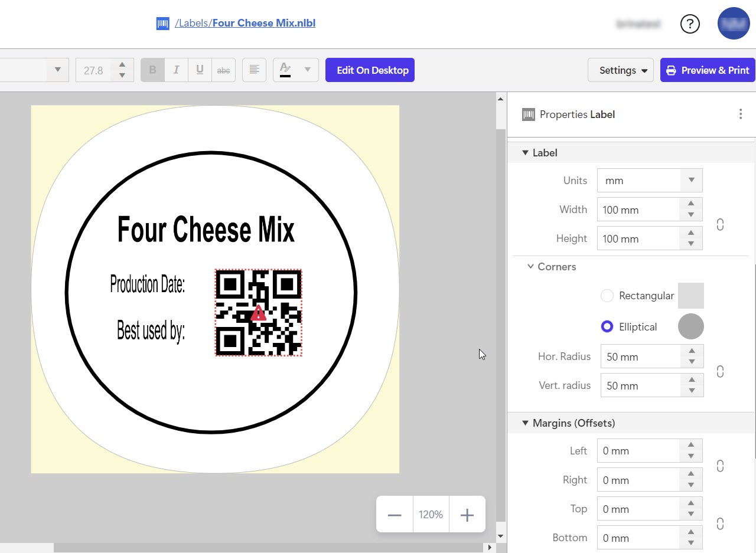Select the Best used by: text object
Viewport: 756px width, 553px height.
[x=151, y=331]
